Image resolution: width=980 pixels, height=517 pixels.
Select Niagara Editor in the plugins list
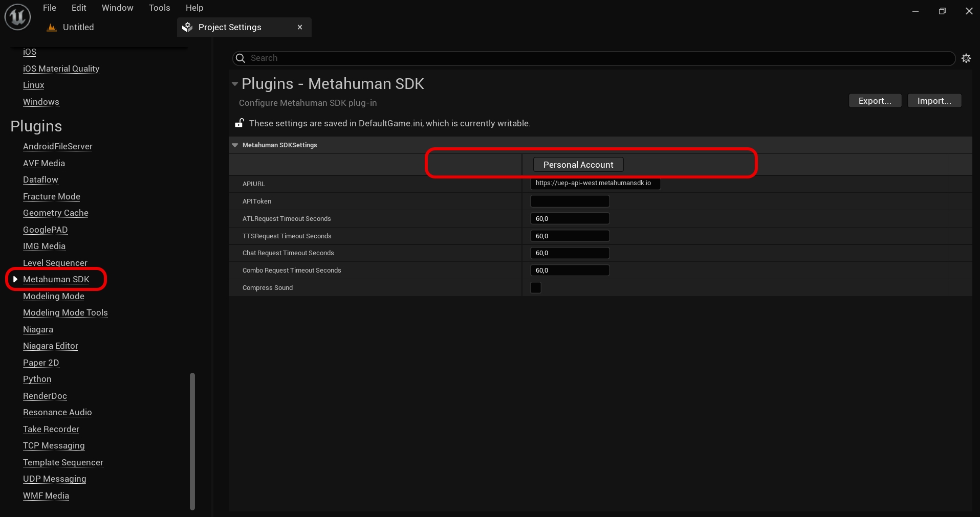click(51, 346)
